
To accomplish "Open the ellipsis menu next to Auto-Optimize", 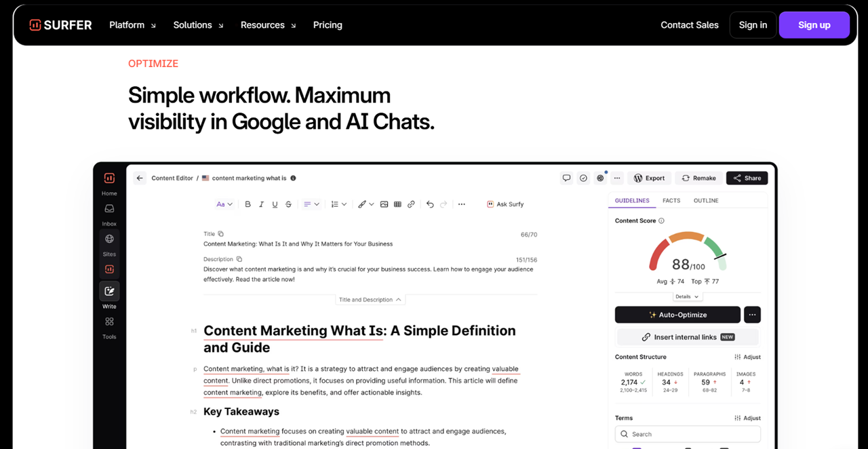I will tap(752, 315).
